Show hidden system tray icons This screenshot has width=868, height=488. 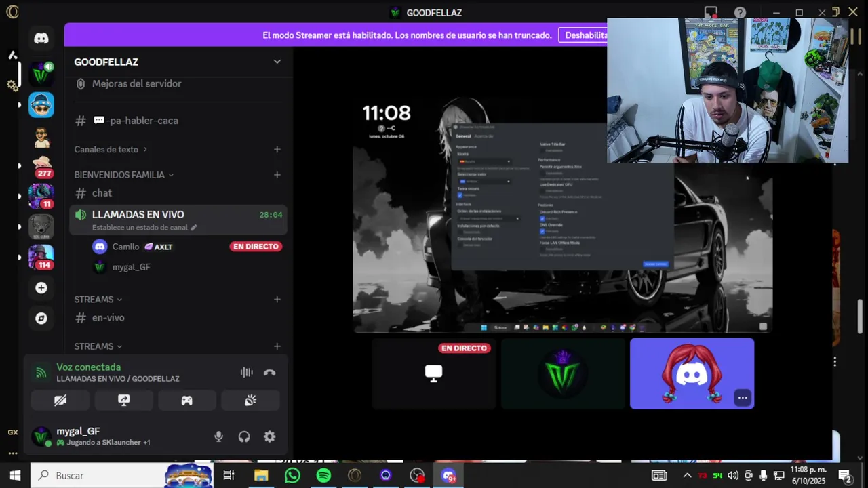[x=687, y=475]
